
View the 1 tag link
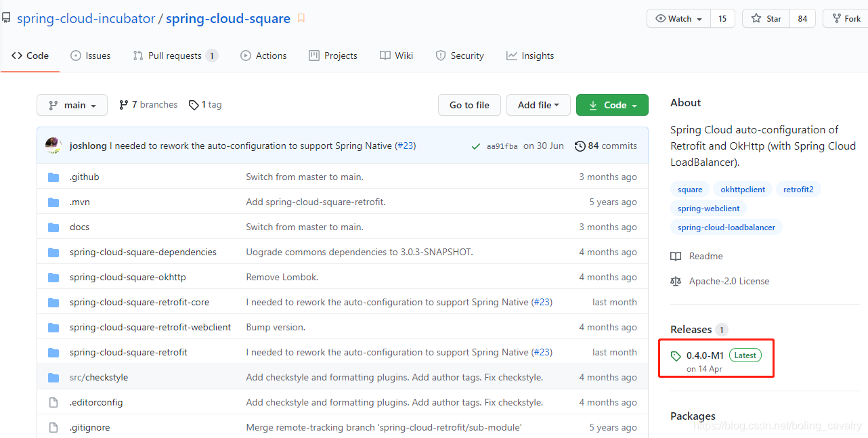pyautogui.click(x=205, y=105)
